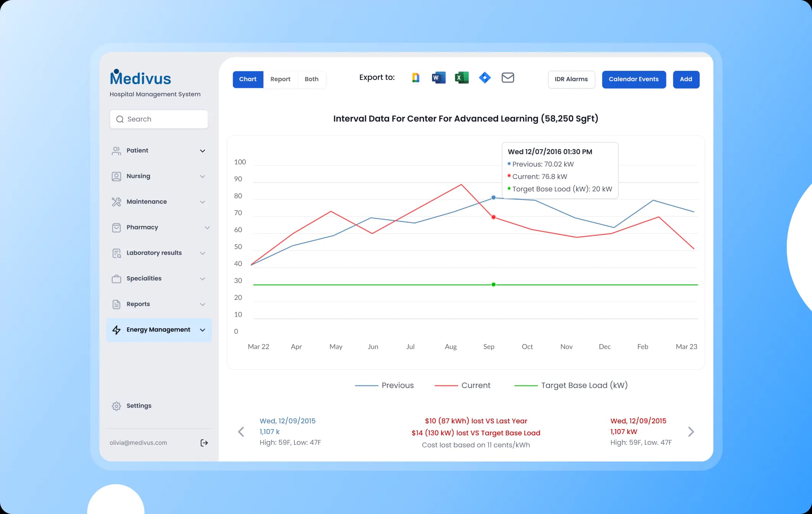Open IDR Alarms
Image resolution: width=812 pixels, height=514 pixels.
571,79
